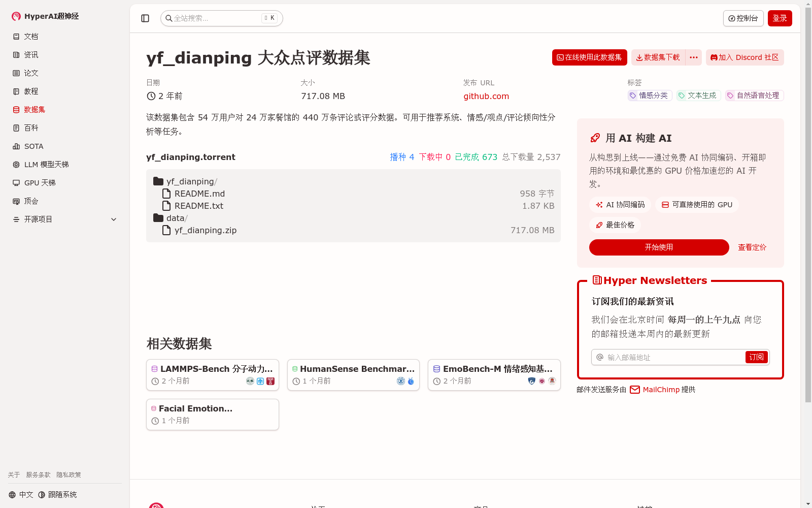Click the 隐私政策 footer link
Screen dimensions: 812x508
tap(69, 475)
